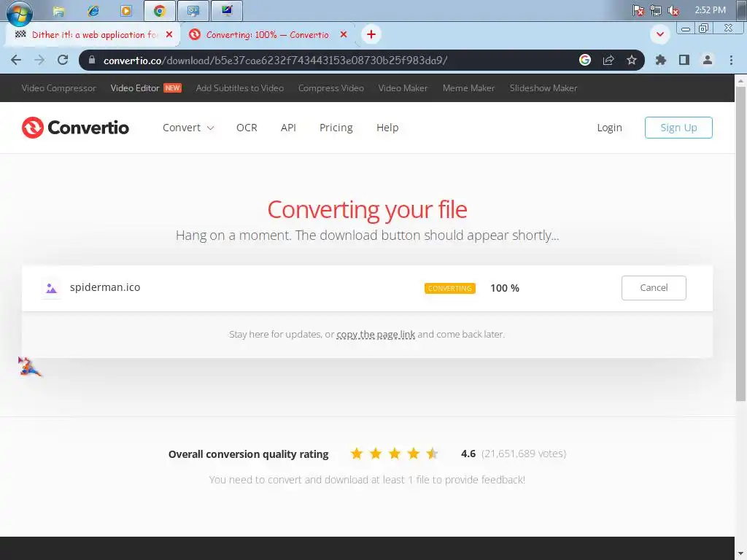Click the half-filled fifth rating star
This screenshot has height=560, width=747.
click(432, 454)
